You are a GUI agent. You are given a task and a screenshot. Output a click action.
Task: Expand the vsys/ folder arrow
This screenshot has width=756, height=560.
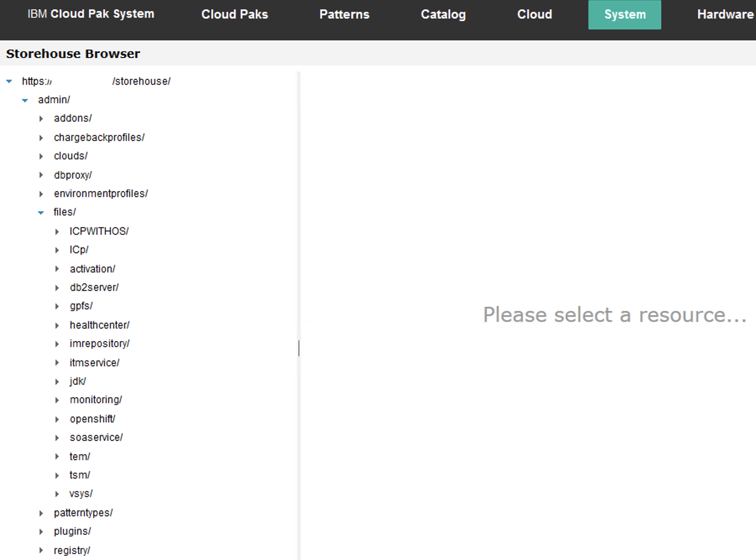[x=57, y=494]
